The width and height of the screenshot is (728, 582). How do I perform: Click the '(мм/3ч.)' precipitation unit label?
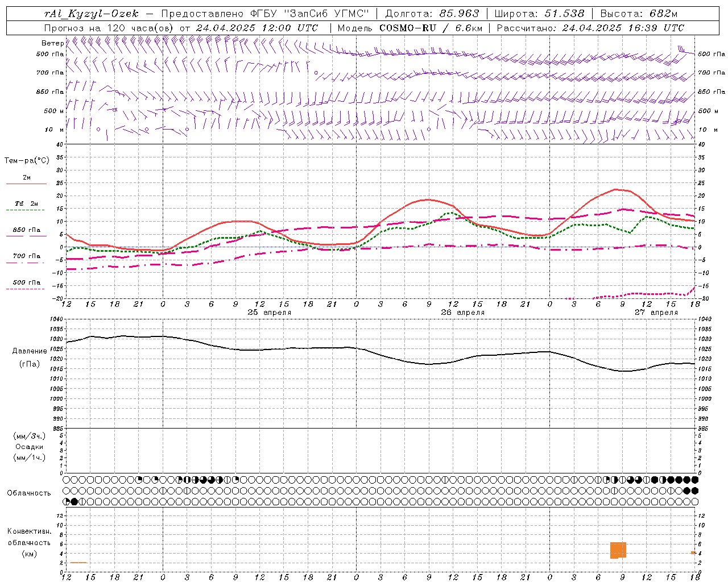pos(30,436)
